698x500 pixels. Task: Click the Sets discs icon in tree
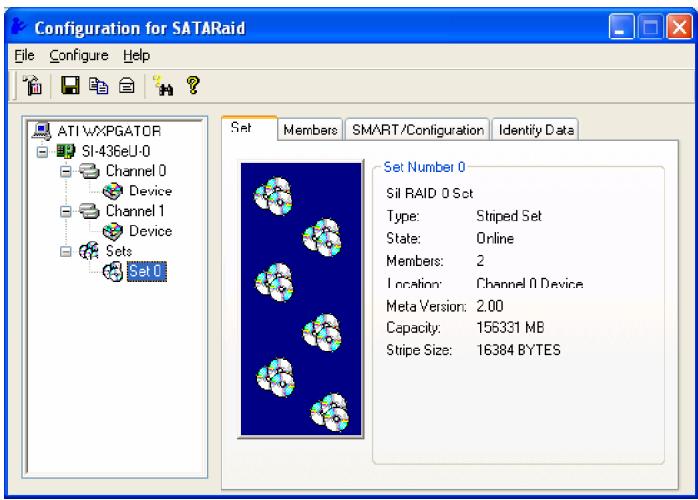(89, 251)
